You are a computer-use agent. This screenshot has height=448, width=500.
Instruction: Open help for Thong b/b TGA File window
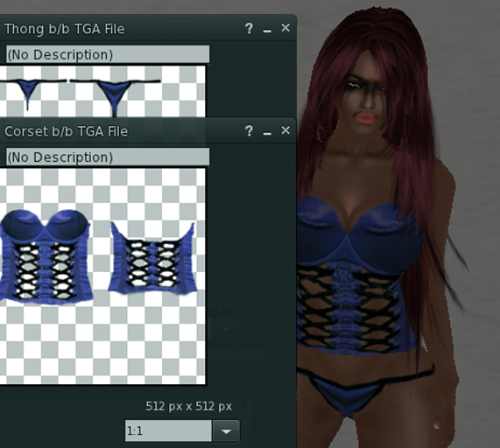[249, 29]
